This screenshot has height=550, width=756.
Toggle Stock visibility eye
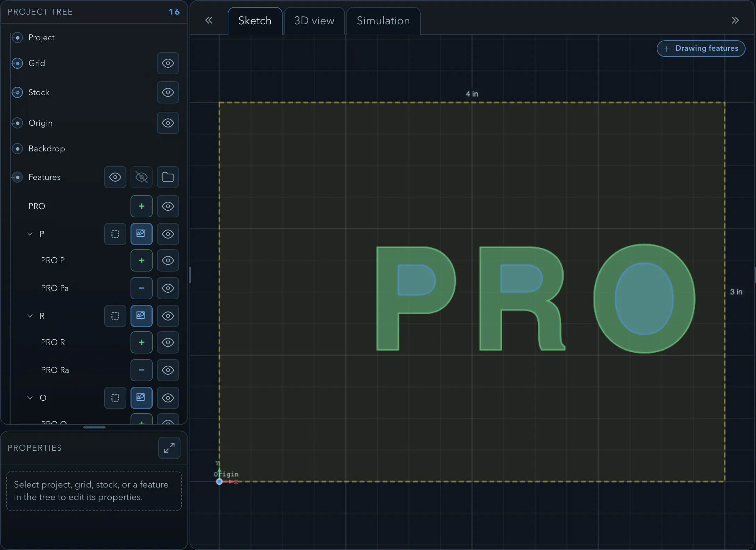pyautogui.click(x=168, y=92)
